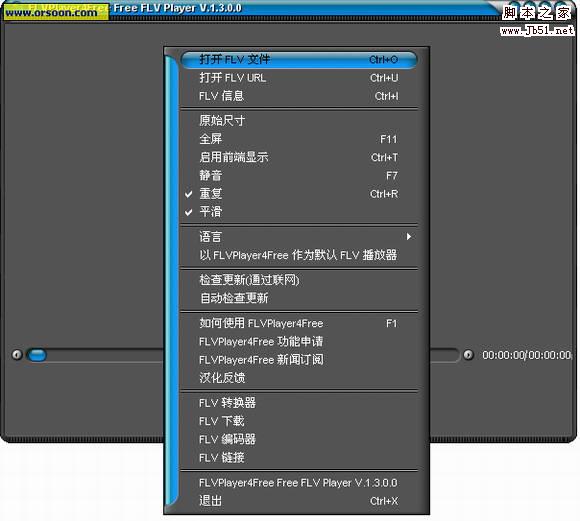This screenshot has height=521, width=580.
Task: Open FLVPlayer4Free 功能申请
Action: pyautogui.click(x=299, y=342)
